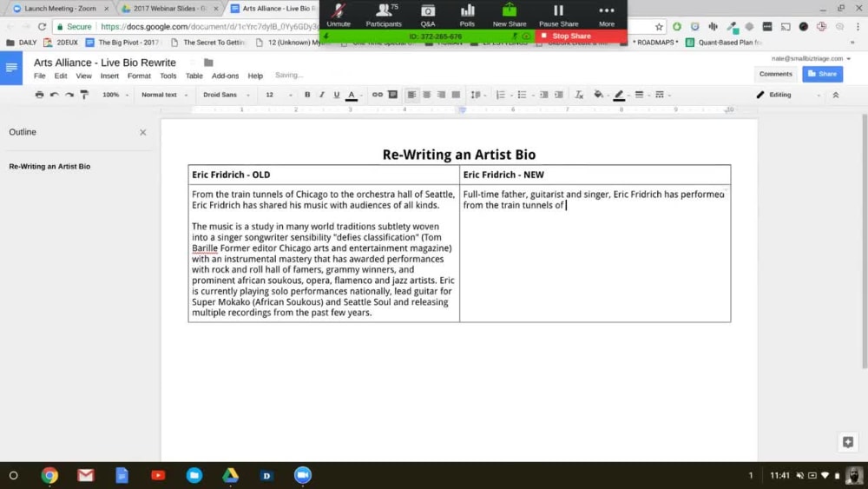Decrease the paragraph indent
This screenshot has height=489, width=868.
(543, 95)
